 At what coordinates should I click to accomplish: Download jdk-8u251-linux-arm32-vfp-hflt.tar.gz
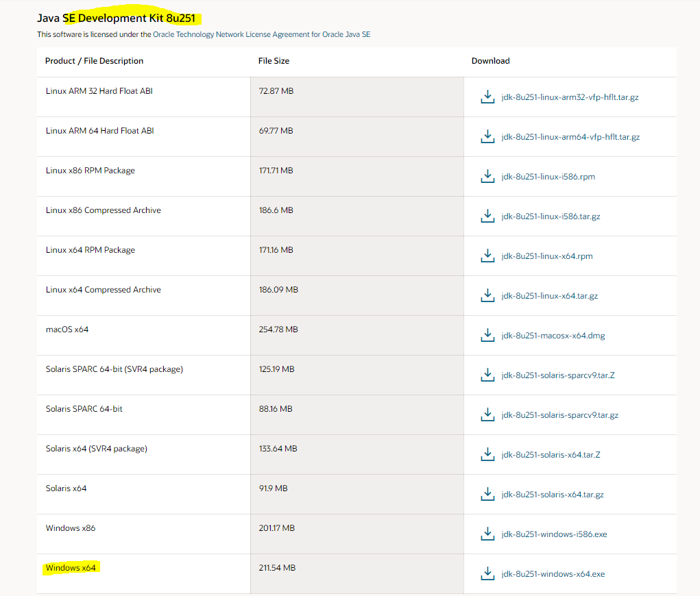570,97
